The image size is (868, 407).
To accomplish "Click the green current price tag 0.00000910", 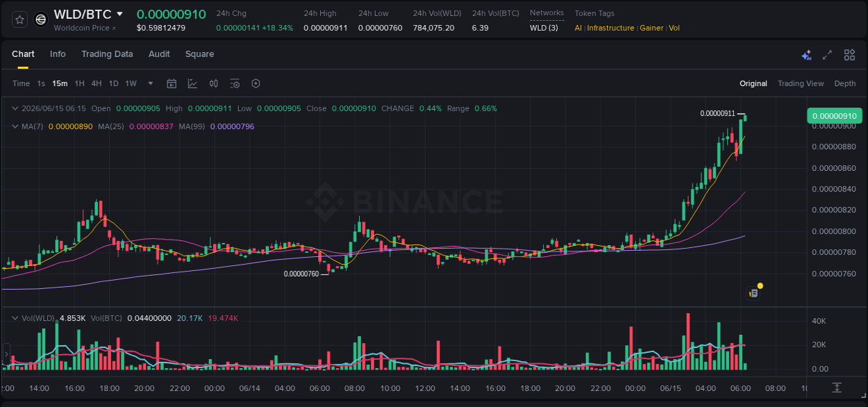I will pos(834,115).
